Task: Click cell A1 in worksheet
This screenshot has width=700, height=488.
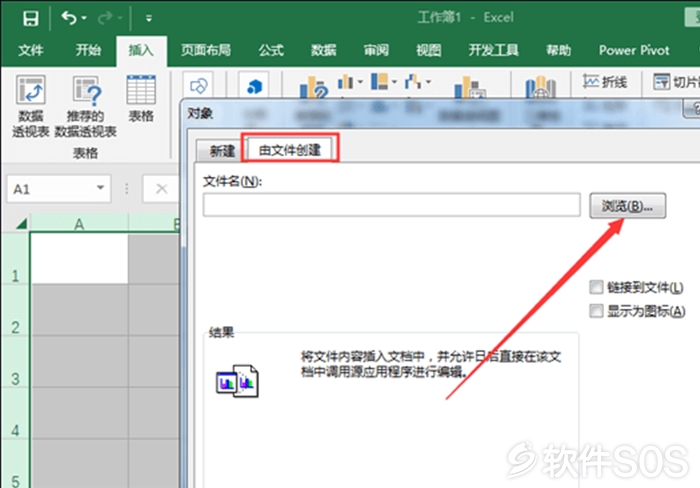Action: (79, 258)
